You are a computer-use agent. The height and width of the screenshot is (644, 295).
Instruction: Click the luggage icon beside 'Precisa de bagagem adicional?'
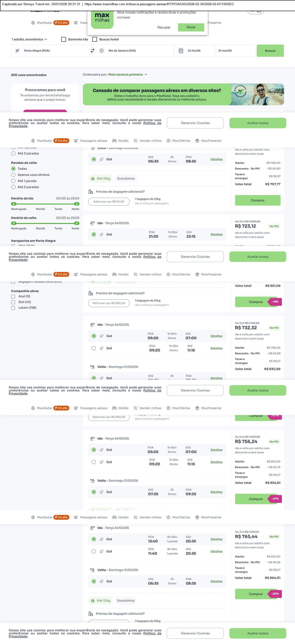click(91, 192)
